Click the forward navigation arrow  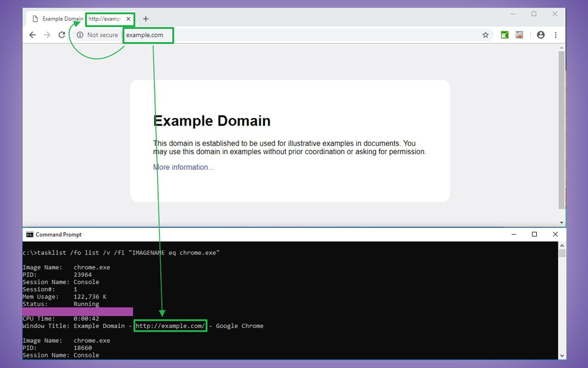click(x=47, y=34)
